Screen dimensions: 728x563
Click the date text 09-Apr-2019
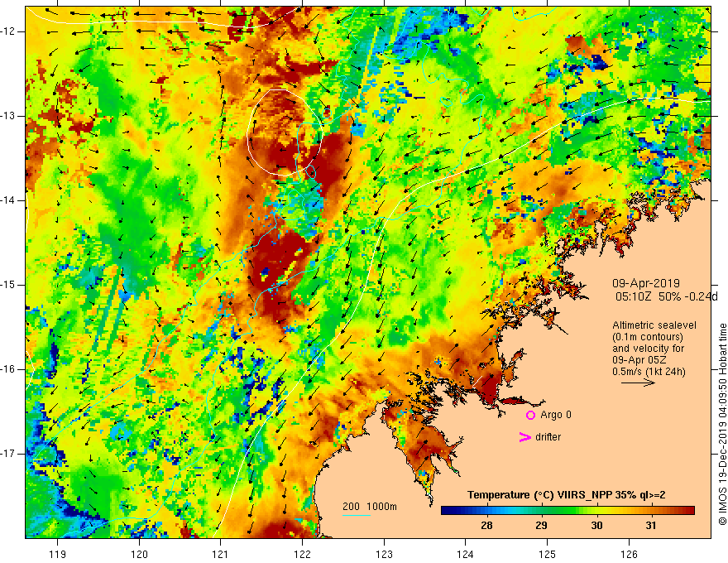pos(646,283)
